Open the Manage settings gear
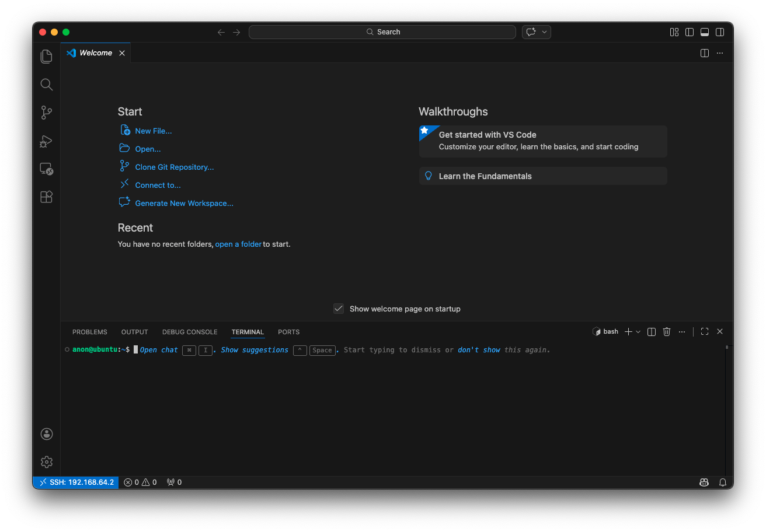This screenshot has width=766, height=532. click(x=47, y=462)
